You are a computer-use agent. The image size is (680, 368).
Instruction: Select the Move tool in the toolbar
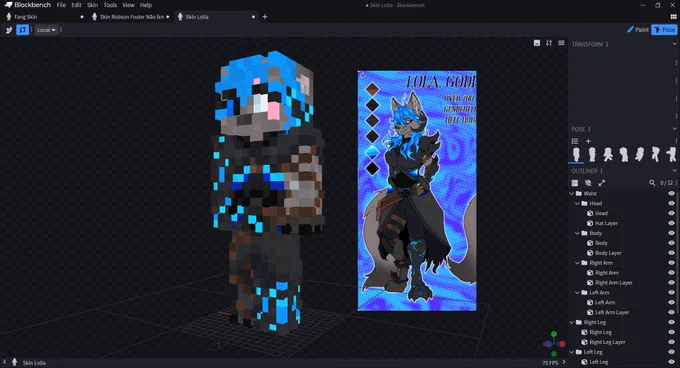pyautogui.click(x=9, y=30)
